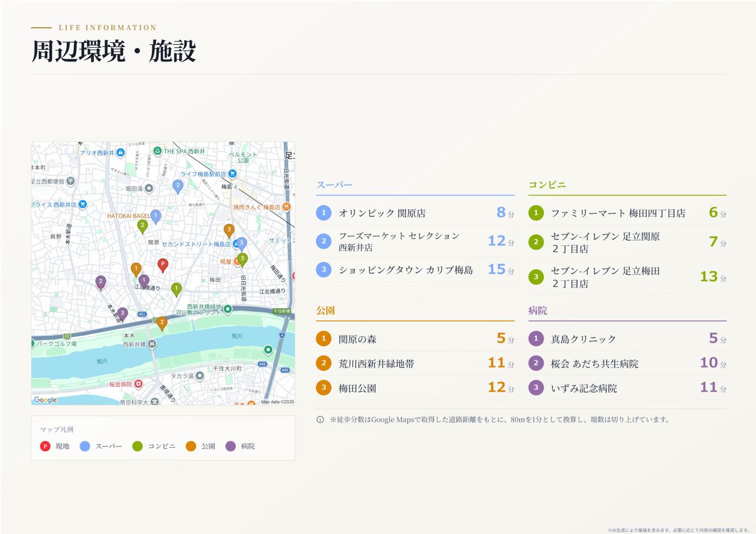
Task: Select orange park pin 2 on the map
Action: pos(162,323)
